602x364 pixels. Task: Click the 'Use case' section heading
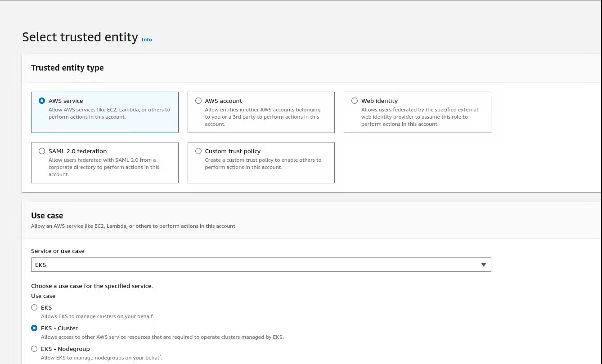pyautogui.click(x=47, y=216)
